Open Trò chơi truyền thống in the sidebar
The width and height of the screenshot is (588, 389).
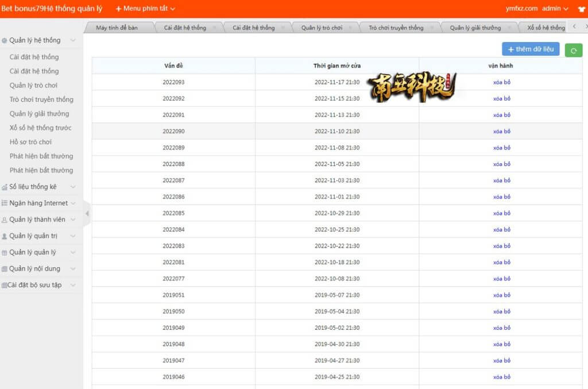[x=41, y=99]
